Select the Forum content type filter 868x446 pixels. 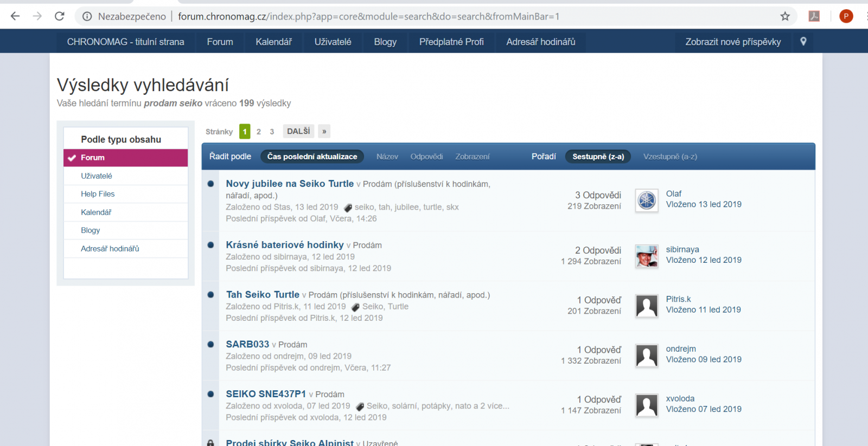[x=126, y=158]
